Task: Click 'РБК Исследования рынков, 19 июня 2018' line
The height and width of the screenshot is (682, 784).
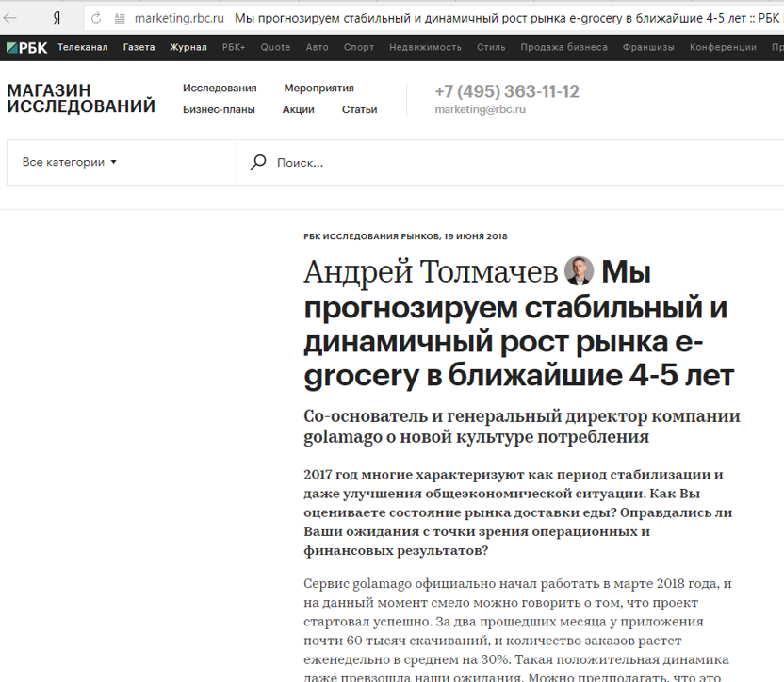Action: 405,236
